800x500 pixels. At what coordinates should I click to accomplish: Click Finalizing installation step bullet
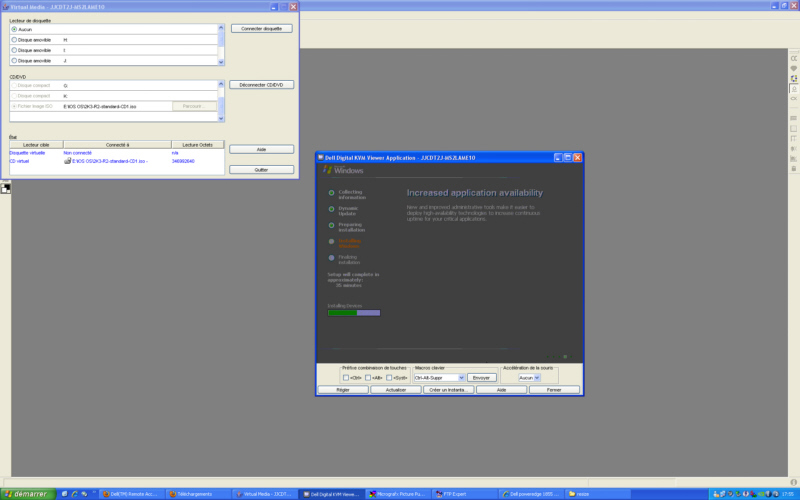[x=332, y=258]
